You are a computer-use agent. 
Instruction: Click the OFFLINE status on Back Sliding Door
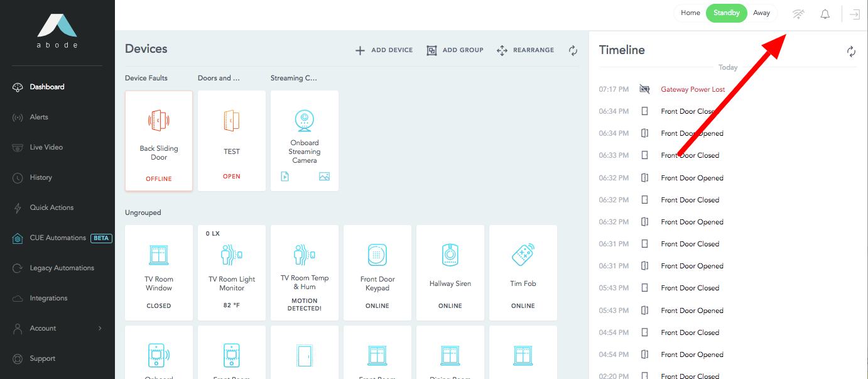point(159,179)
